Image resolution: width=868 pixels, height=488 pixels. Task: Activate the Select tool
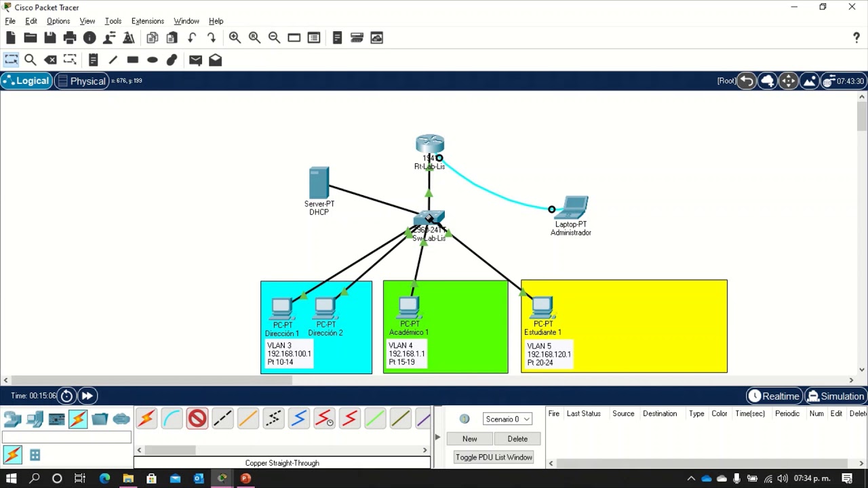tap(11, 60)
